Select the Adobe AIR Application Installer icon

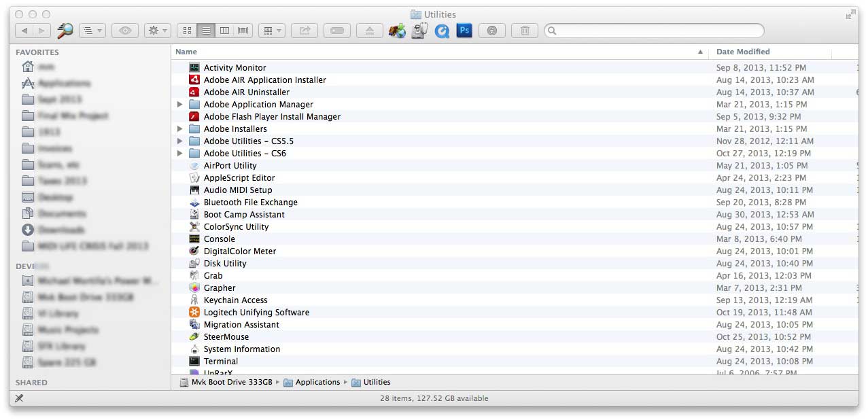pyautogui.click(x=194, y=80)
